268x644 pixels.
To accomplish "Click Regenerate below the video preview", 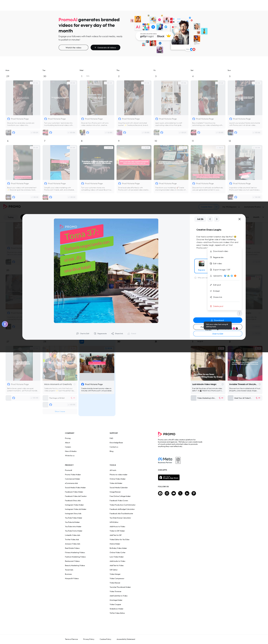I will [100, 333].
